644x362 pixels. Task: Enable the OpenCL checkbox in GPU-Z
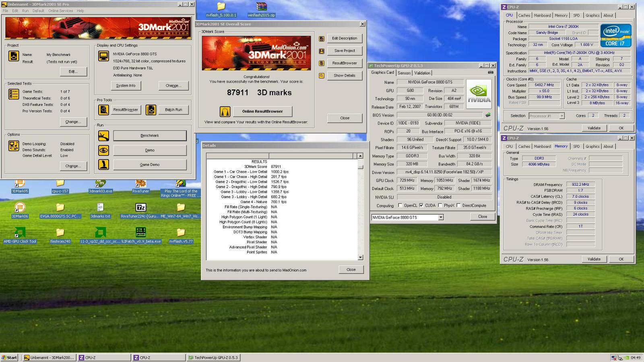[x=400, y=205]
